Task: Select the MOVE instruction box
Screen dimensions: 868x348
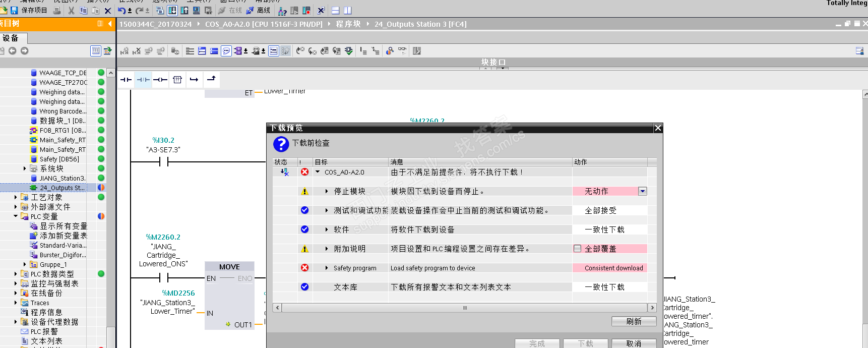Action: pyautogui.click(x=229, y=296)
